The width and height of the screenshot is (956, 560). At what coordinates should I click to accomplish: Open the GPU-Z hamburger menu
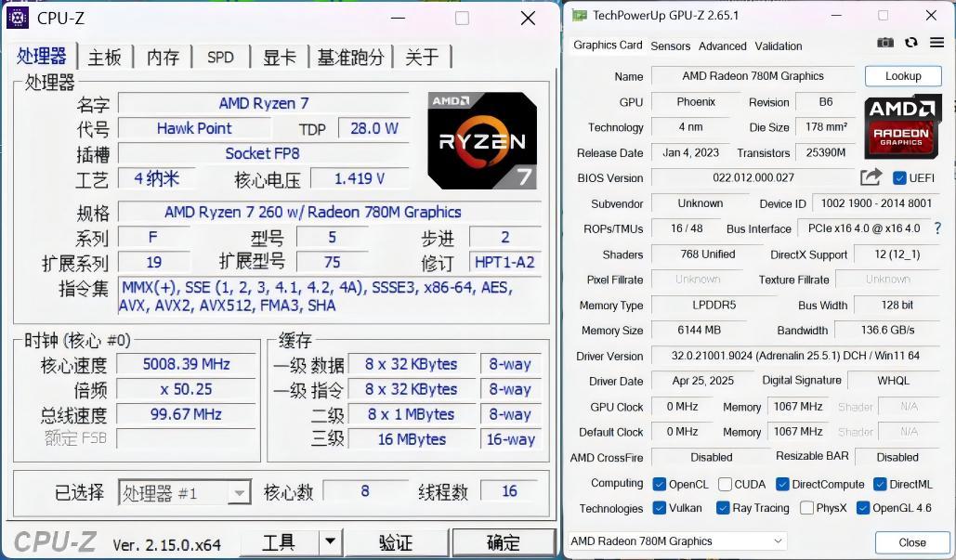(937, 43)
